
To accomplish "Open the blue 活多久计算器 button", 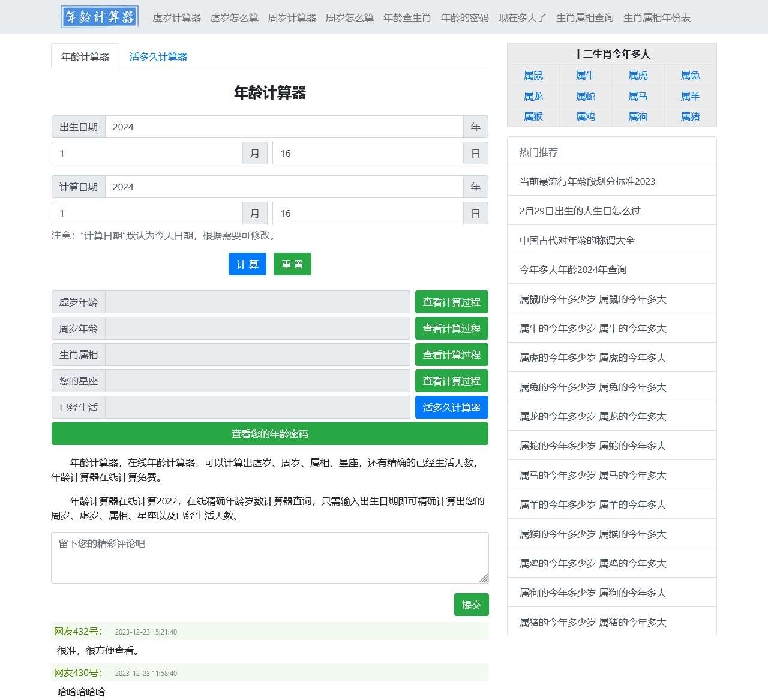I will click(451, 408).
